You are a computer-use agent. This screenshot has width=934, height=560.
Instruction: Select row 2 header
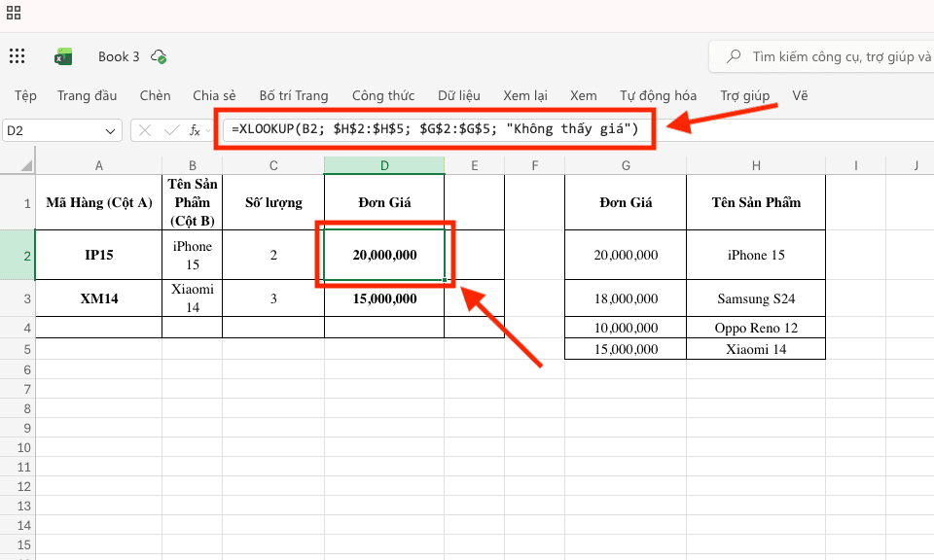click(x=18, y=256)
